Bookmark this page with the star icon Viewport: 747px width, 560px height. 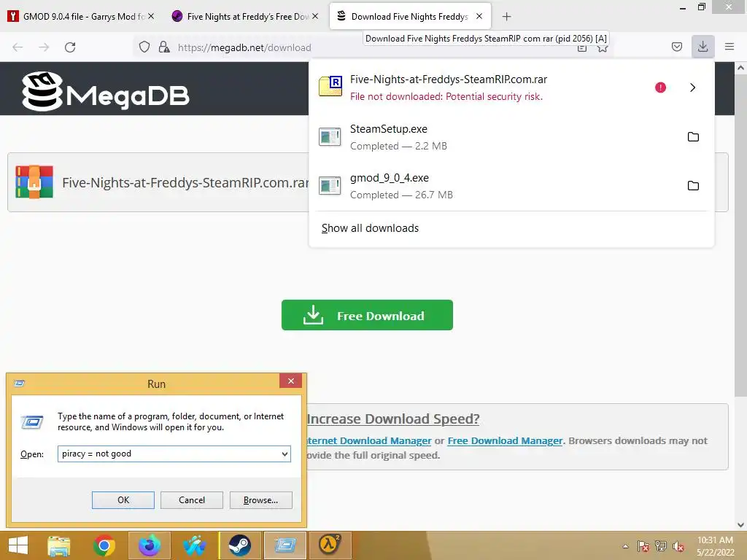click(602, 49)
